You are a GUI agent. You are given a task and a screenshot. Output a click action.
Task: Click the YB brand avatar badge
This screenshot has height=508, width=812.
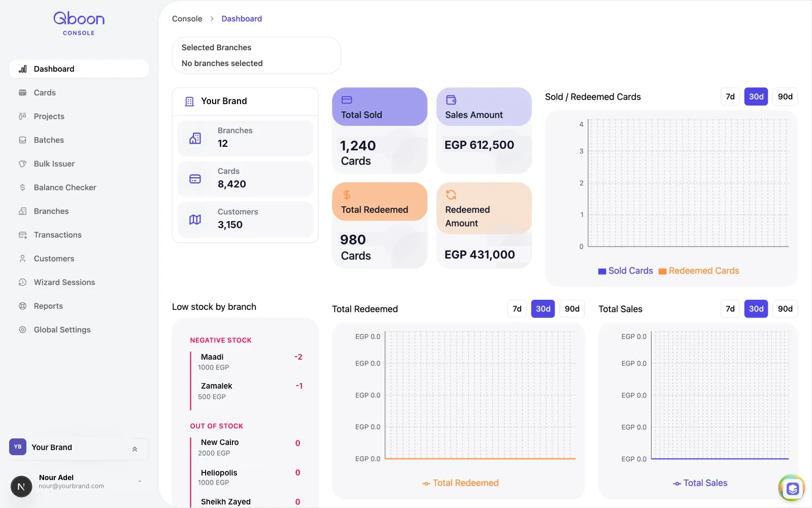[x=18, y=447]
